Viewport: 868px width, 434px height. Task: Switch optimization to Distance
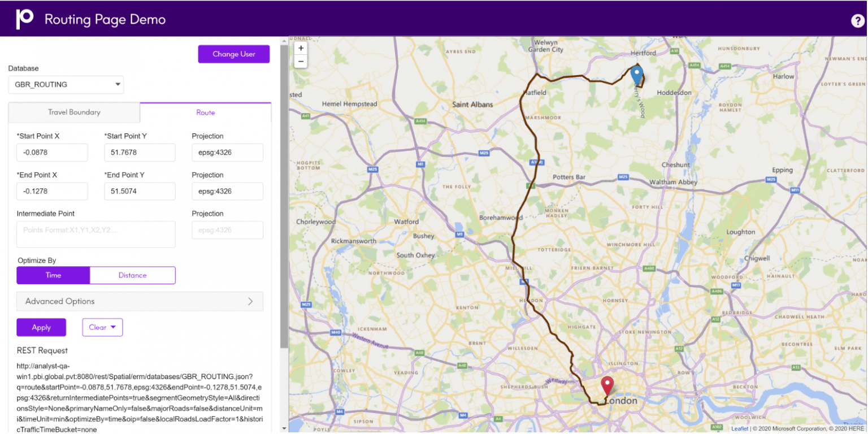tap(132, 275)
